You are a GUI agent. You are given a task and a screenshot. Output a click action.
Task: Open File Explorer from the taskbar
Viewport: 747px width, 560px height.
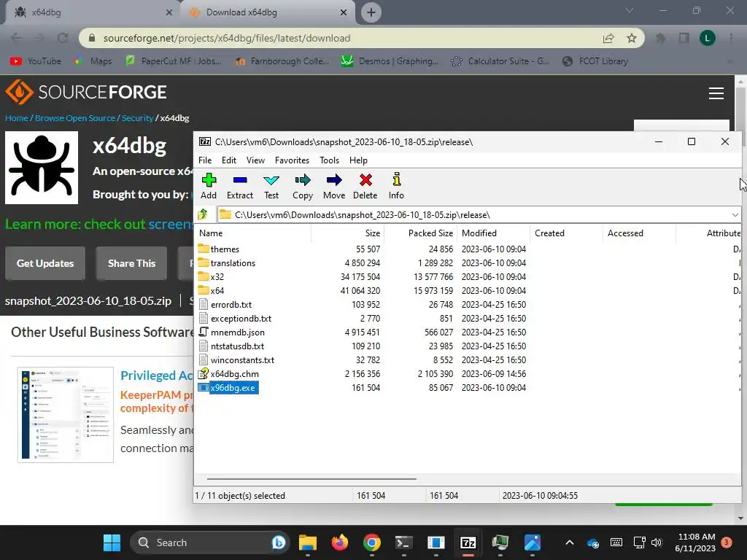coord(308,542)
